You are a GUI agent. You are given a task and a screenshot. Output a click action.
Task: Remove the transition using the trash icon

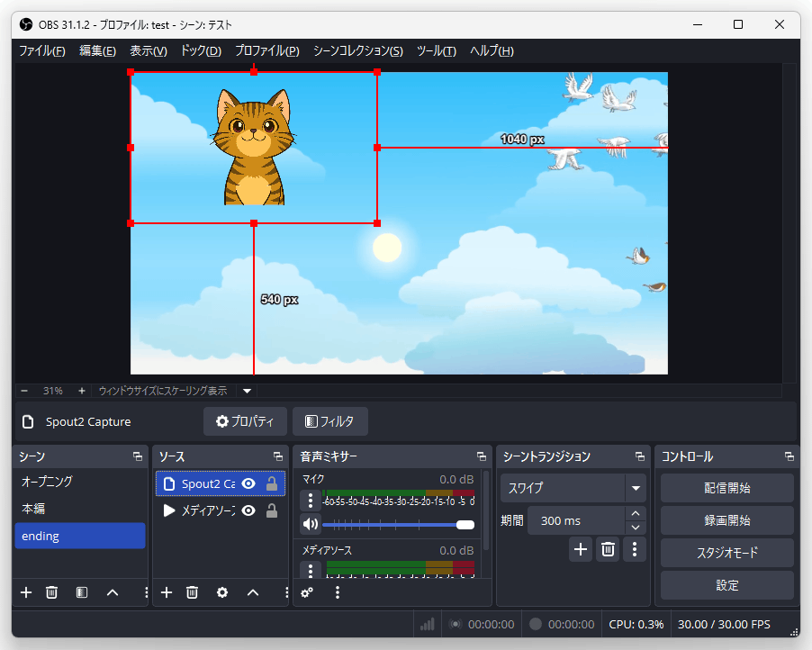[x=609, y=549]
